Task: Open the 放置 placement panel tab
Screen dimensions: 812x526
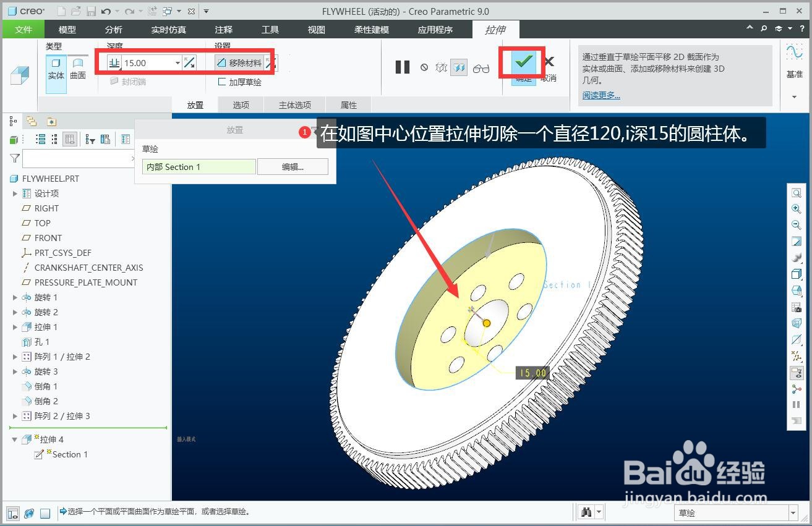Action: tap(195, 104)
